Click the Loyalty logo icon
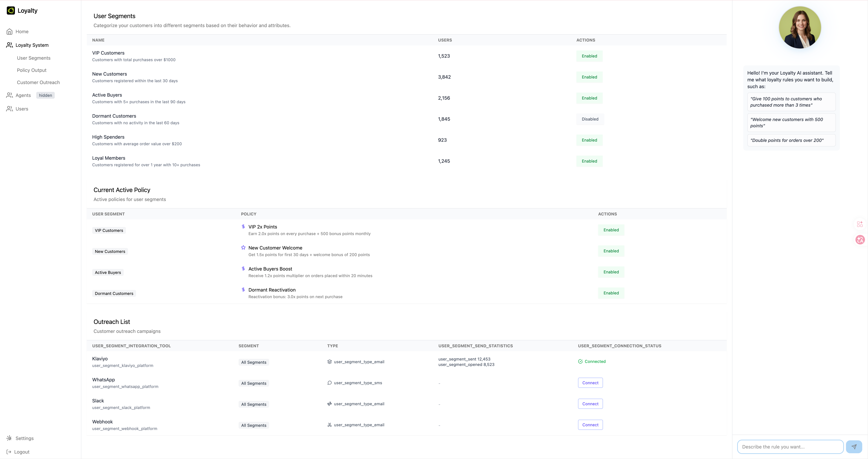Image resolution: width=868 pixels, height=459 pixels. click(x=11, y=11)
